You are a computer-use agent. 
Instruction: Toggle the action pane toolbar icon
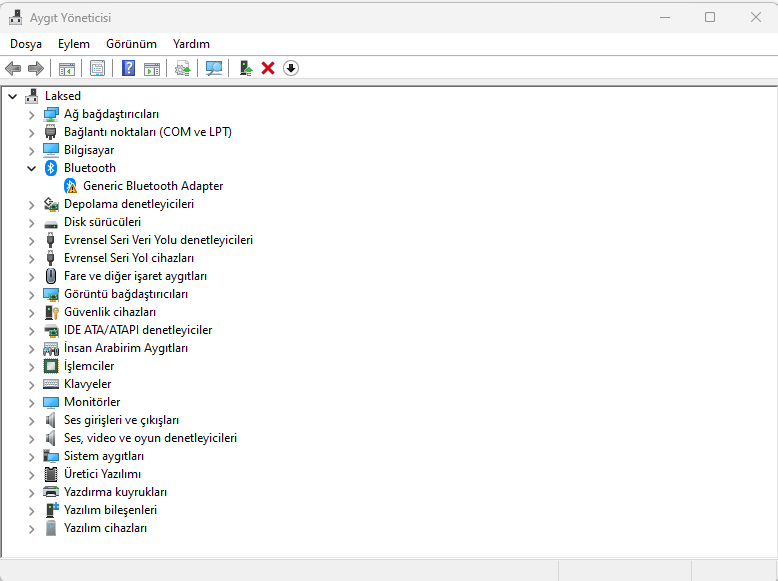152,68
